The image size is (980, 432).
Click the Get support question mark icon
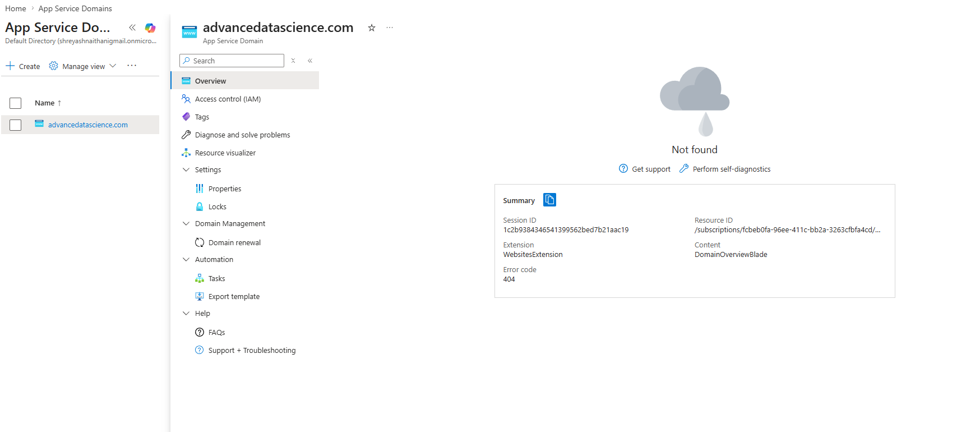point(623,169)
